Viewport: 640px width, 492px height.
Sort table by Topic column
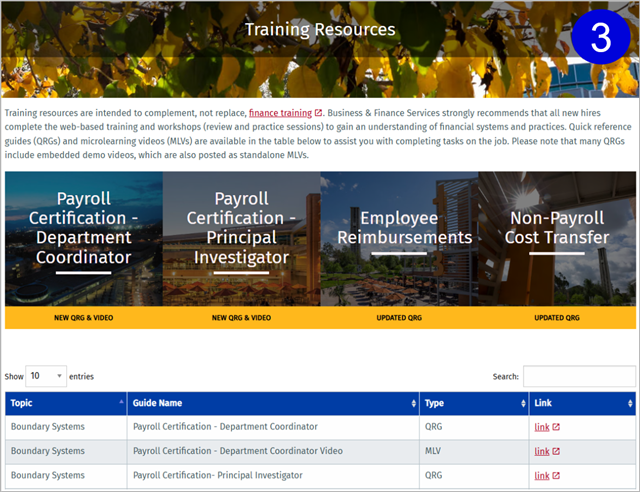(x=66, y=403)
